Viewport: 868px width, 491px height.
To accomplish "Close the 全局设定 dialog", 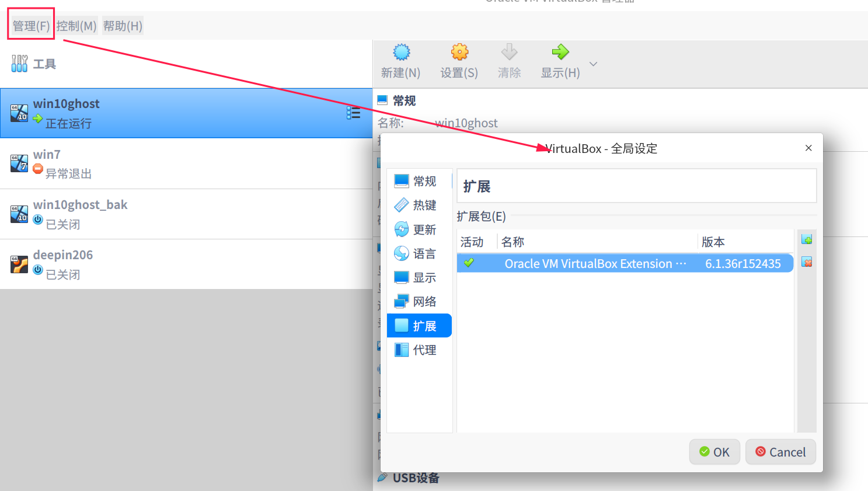I will (x=808, y=148).
